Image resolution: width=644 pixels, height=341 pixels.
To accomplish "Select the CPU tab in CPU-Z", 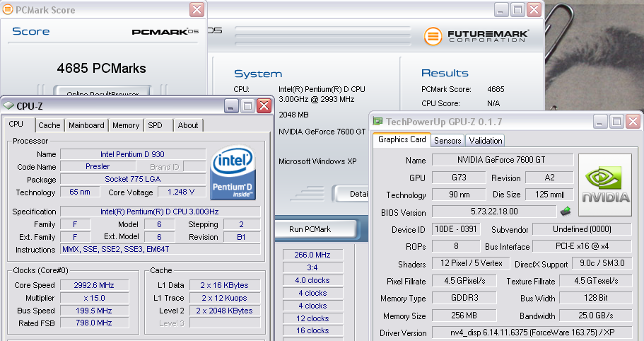I will pos(16,124).
